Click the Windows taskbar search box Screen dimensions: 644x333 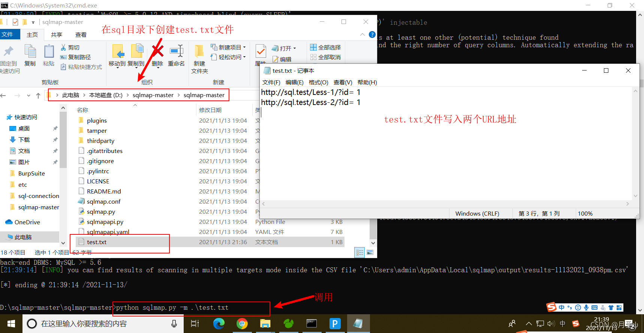coord(103,323)
